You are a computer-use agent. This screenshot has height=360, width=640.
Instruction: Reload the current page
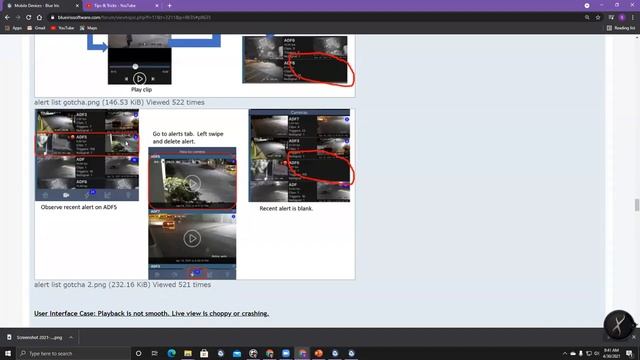click(x=29, y=18)
